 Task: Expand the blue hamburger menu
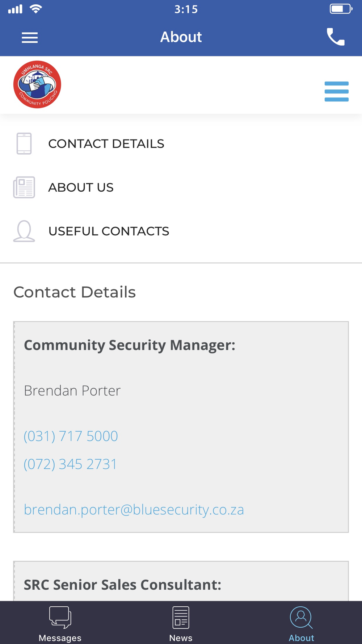336,91
